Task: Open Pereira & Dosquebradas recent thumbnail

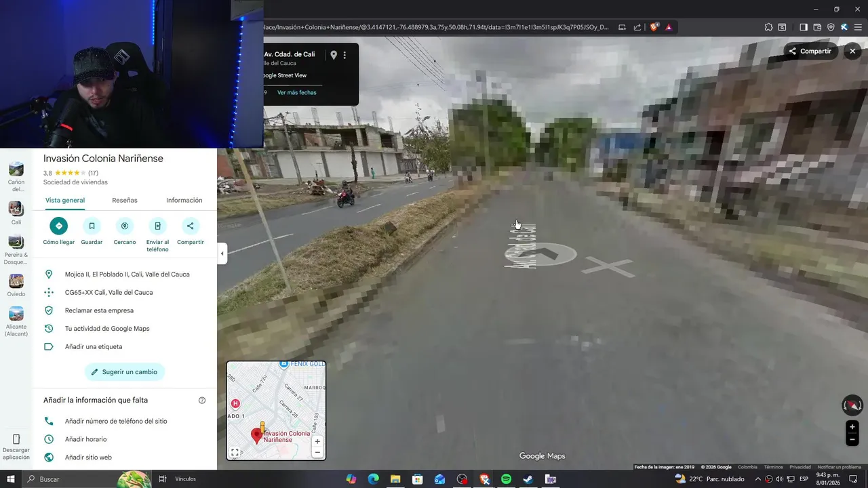Action: click(x=16, y=242)
